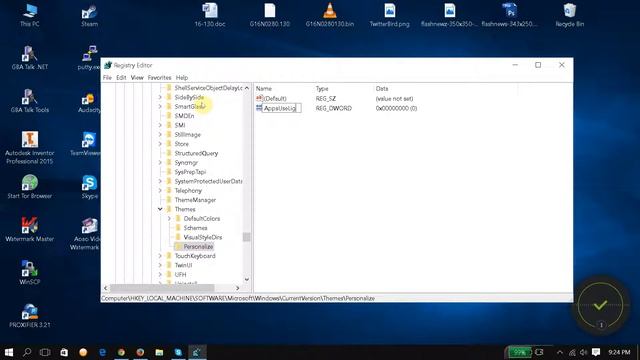Select the Schemes key

coord(195,228)
